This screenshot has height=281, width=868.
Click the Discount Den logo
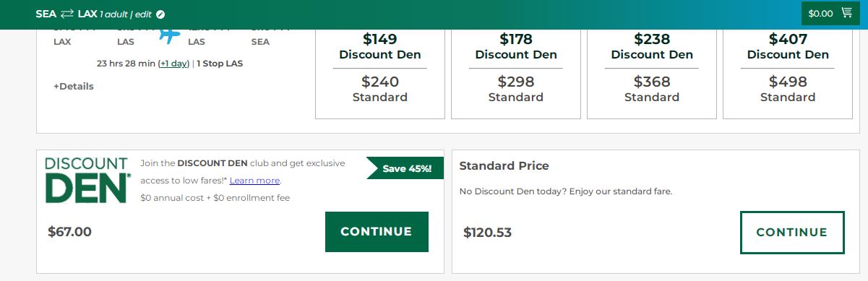pos(87,180)
